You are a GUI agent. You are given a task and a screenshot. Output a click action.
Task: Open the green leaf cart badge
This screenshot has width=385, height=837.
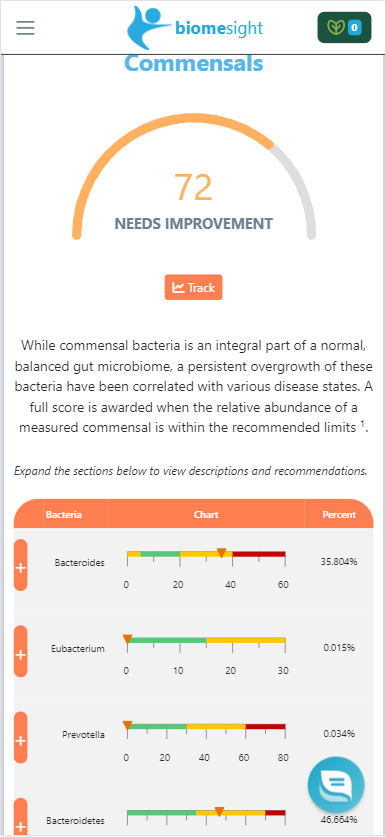pyautogui.click(x=344, y=27)
